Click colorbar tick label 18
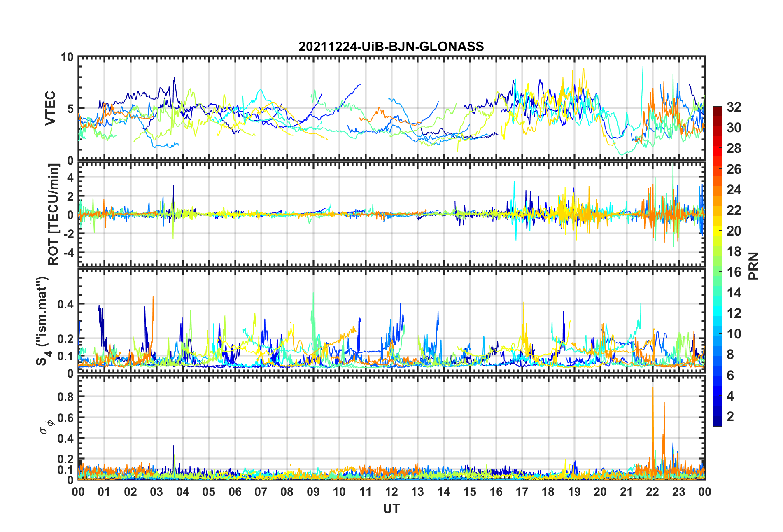Screen dimensions: 783x532 point(734,251)
